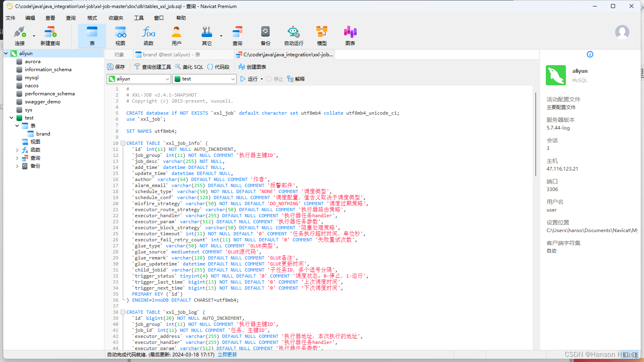Open the Model toolbar icon
Image resolution: width=644 pixels, height=362 pixels.
322,36
